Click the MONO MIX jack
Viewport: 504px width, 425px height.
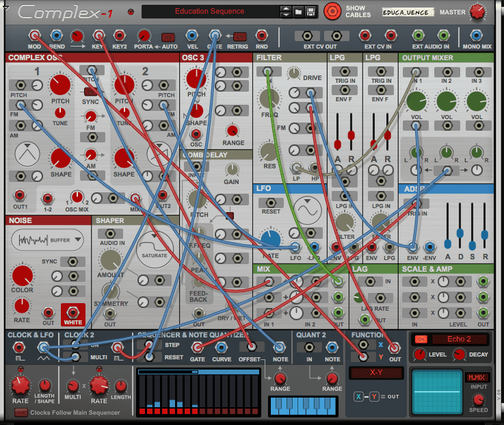(477, 36)
